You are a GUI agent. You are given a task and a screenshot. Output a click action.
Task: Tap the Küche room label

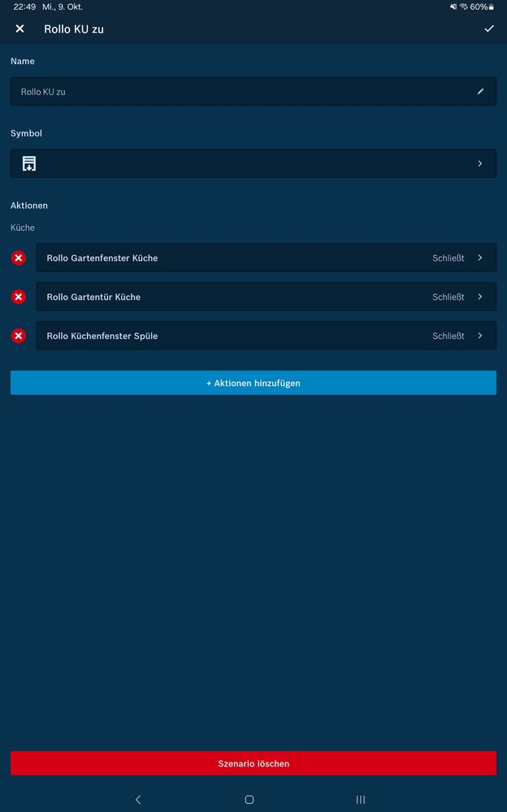coord(23,228)
